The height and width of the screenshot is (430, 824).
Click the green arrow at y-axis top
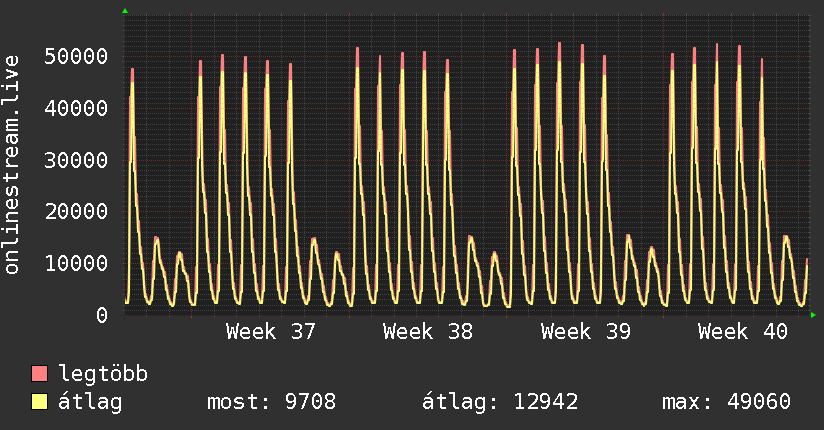[x=125, y=11]
